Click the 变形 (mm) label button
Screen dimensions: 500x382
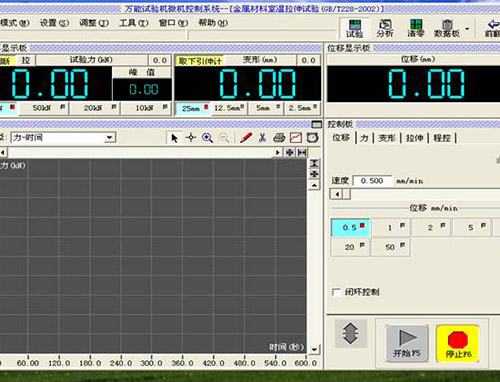pos(260,60)
